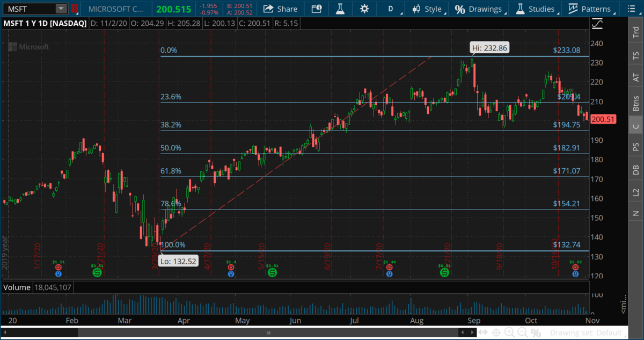Click the scrollbar left arrow at bottom left
Viewport: 644px width, 340px height.
[5, 334]
